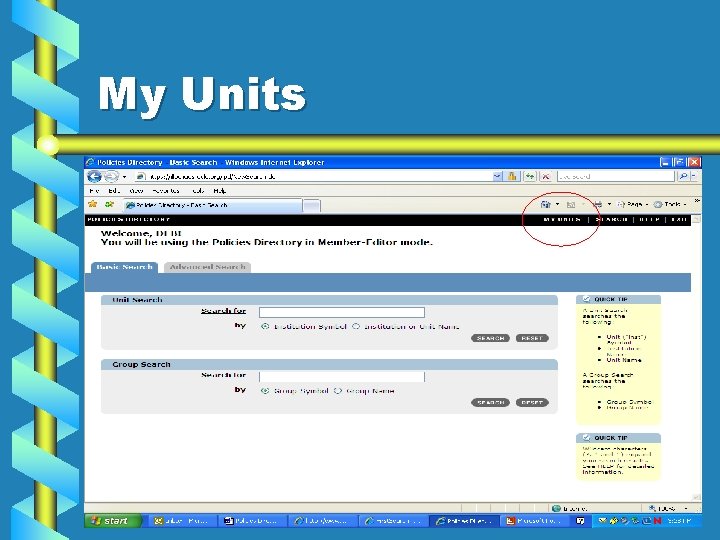Viewport: 720px width, 540px height.
Task: Click the Group Search text field
Action: [x=342, y=377]
